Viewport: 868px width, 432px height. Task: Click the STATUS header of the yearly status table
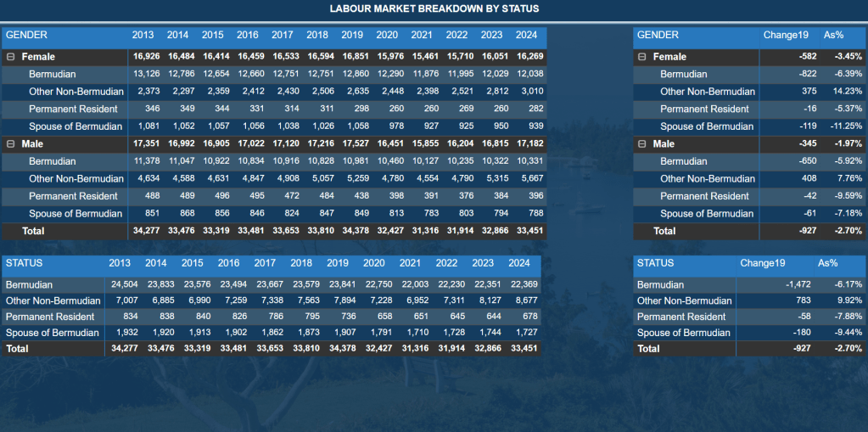24,264
